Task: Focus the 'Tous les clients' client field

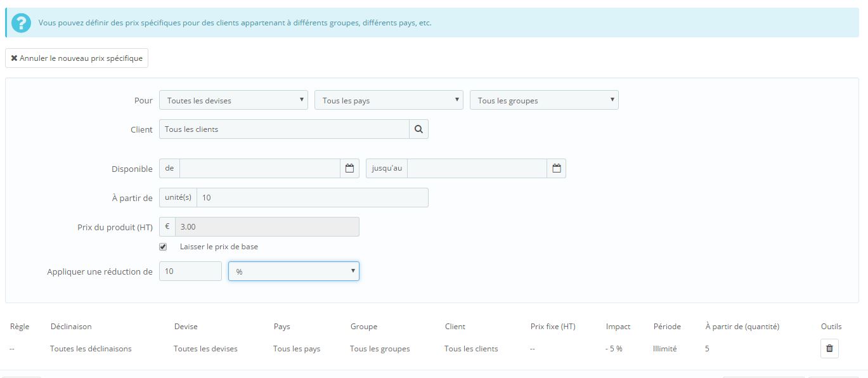Action: click(284, 129)
